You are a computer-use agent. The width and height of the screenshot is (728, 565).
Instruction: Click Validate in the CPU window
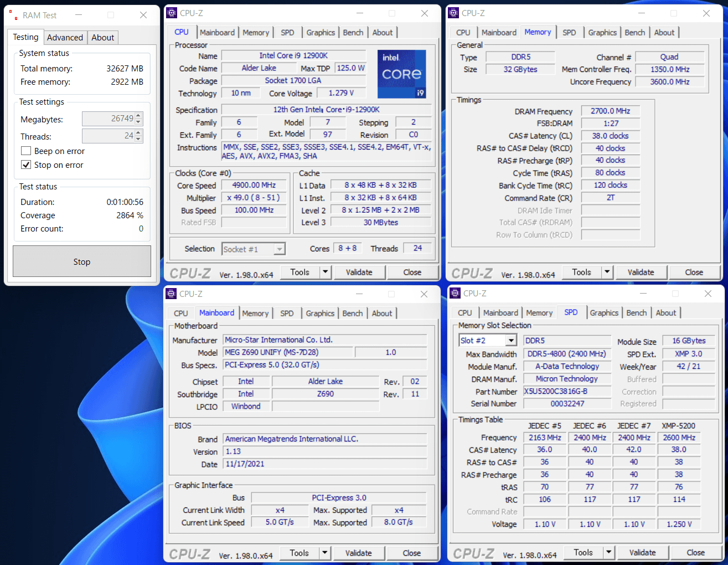[359, 273]
